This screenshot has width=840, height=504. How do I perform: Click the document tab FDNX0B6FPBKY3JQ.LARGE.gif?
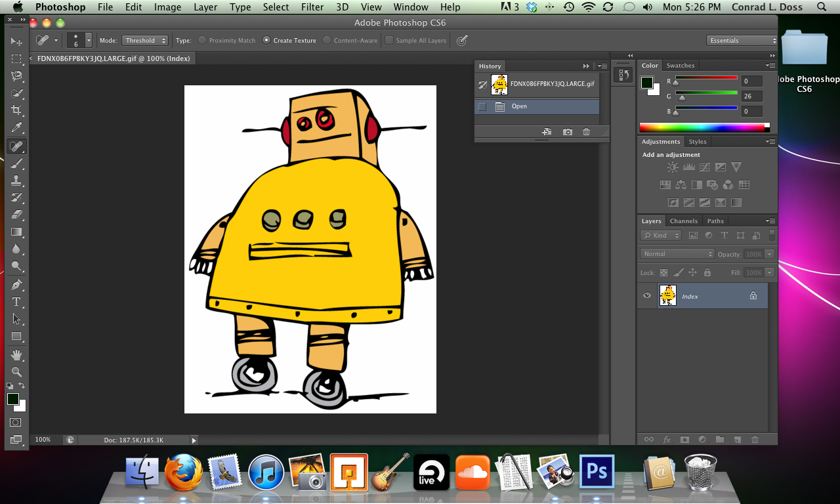114,58
